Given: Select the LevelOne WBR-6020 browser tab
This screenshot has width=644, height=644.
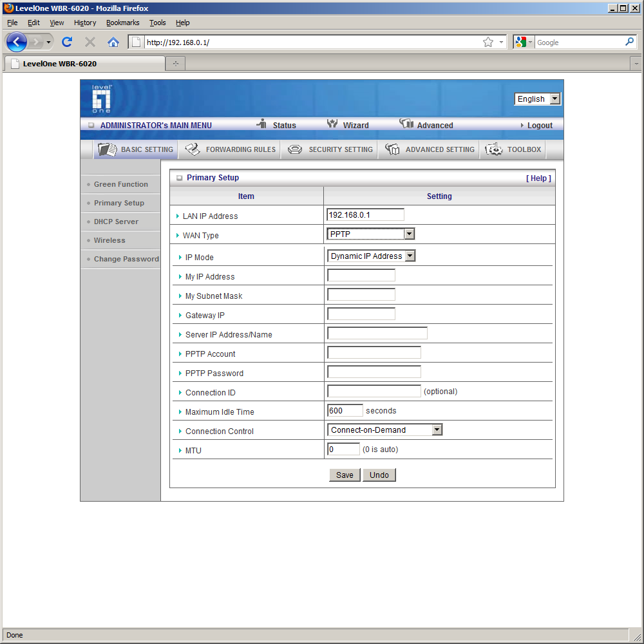Looking at the screenshot, I should pos(84,64).
